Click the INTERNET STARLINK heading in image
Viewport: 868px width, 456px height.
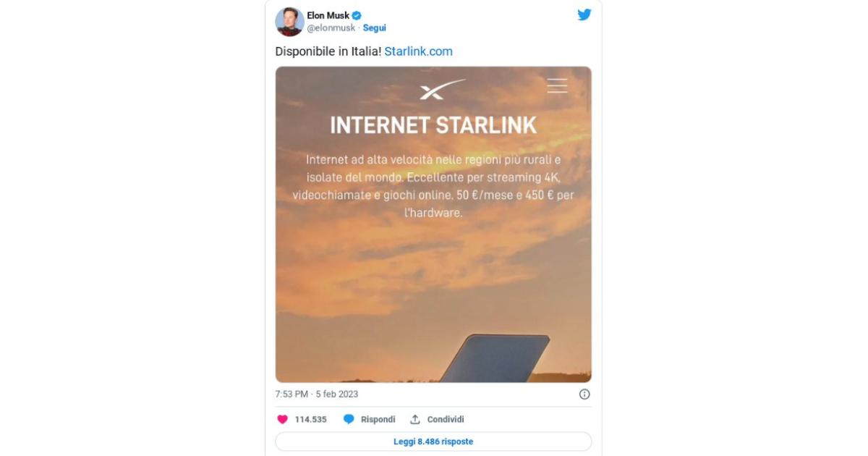click(433, 125)
